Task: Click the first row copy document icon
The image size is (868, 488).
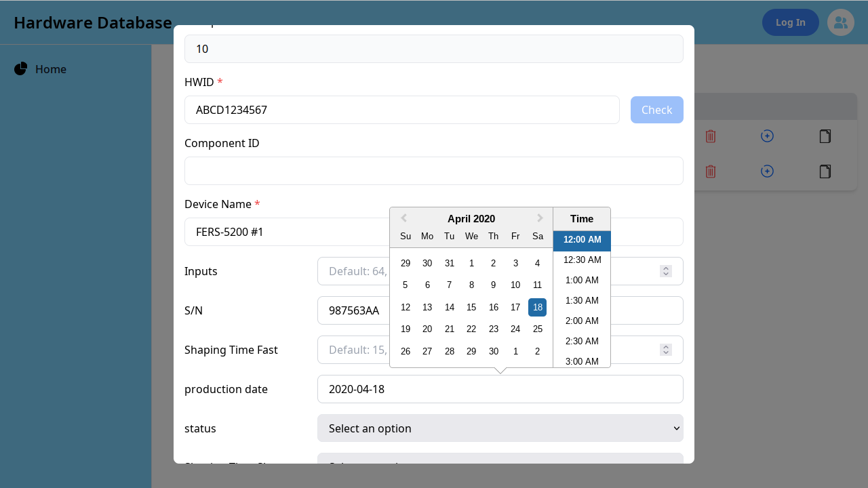Action: [825, 136]
